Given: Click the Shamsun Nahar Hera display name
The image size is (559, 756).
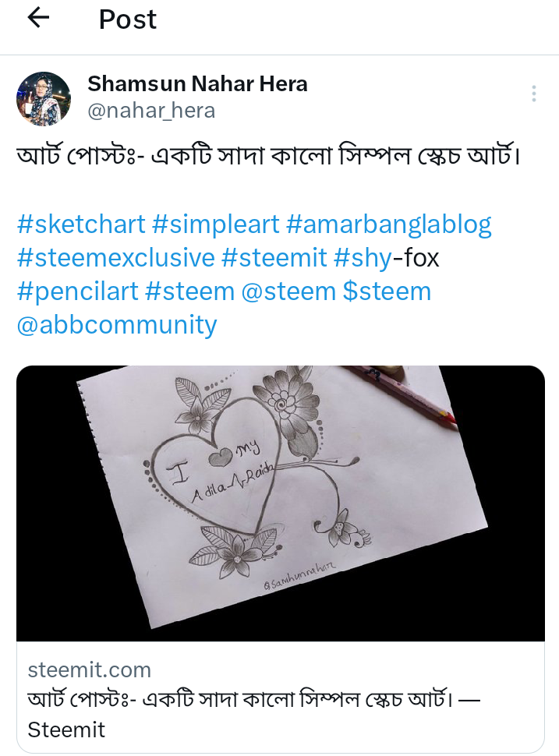Looking at the screenshot, I should coord(197,84).
